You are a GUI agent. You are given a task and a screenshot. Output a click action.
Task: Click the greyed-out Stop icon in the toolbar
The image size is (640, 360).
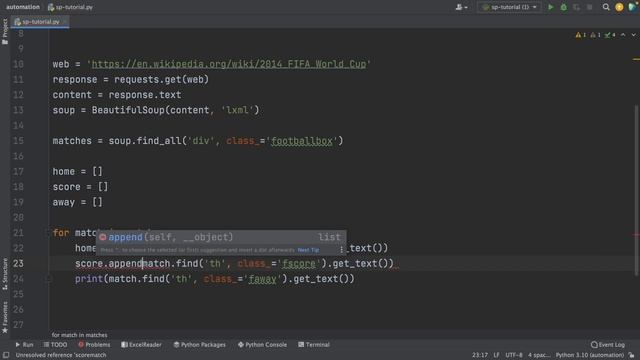pos(589,7)
